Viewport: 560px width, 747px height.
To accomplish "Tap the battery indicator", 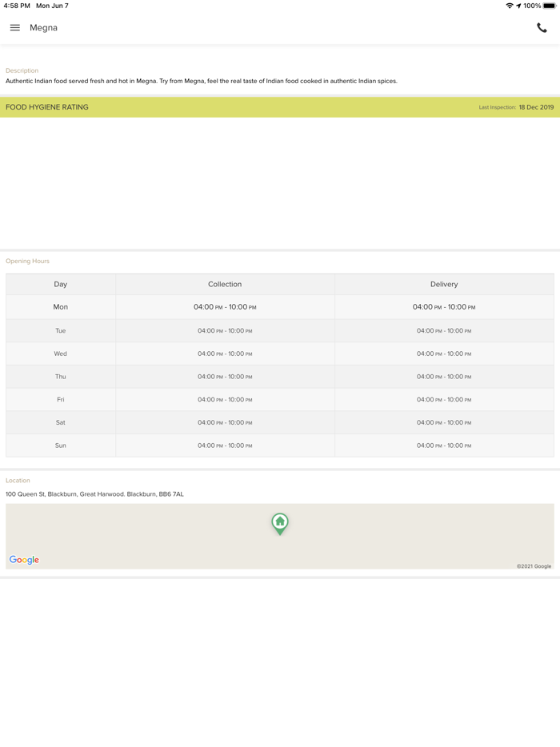I will (x=550, y=6).
